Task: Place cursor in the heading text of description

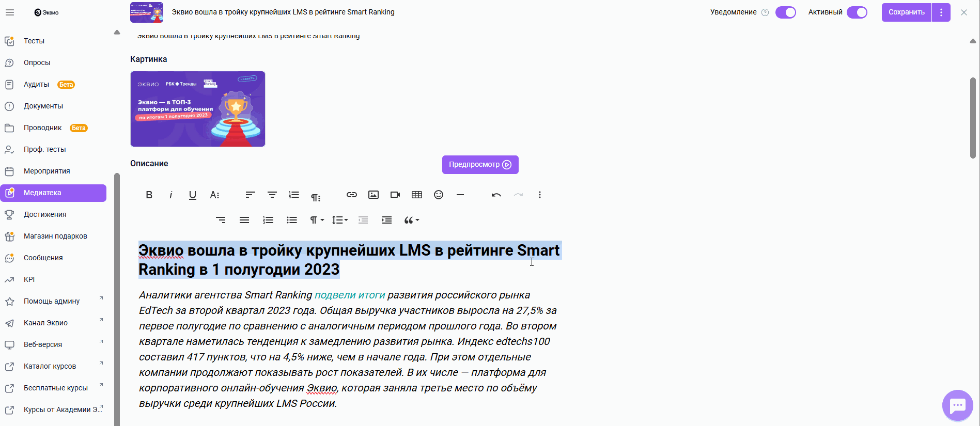Action: [349, 260]
